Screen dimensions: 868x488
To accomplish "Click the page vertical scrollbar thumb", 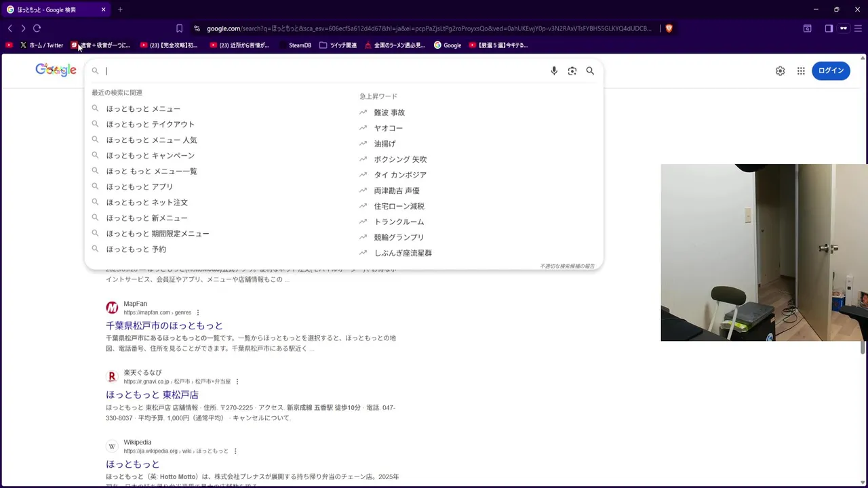I will point(863,347).
